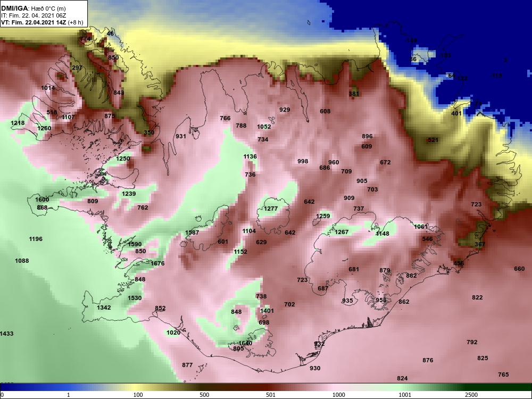Screen dimensions: 532x399
Task: Select the map value 350
Action: tap(149, 132)
